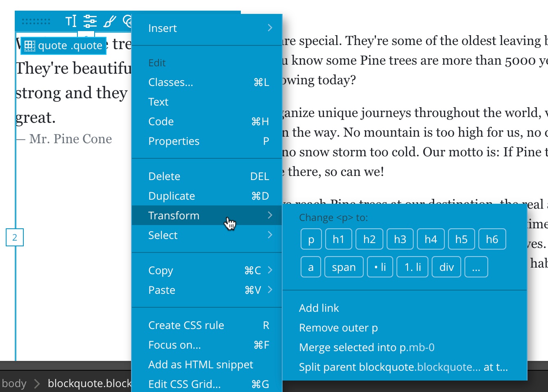Click the Insert submenu chevron arrow
Viewport: 548px width, 392px height.
point(270,28)
